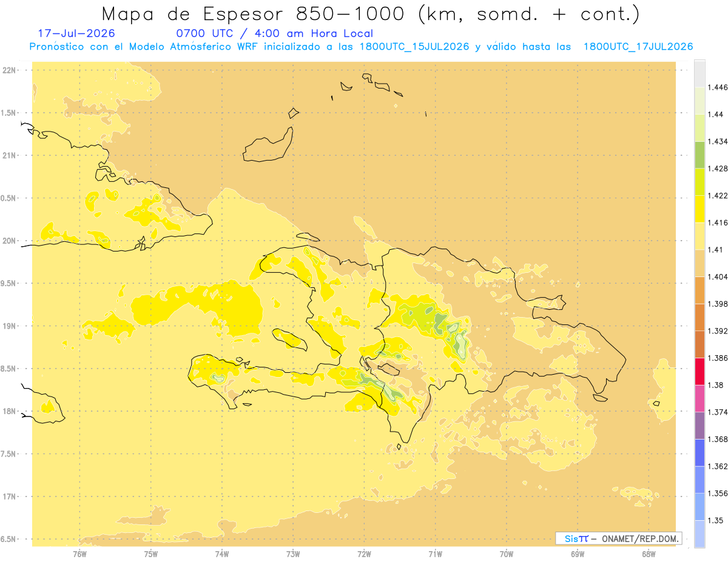The image size is (728, 562).
Task: Click the '0700 UTC / 4:00 am Hora Local' text
Action: point(275,33)
